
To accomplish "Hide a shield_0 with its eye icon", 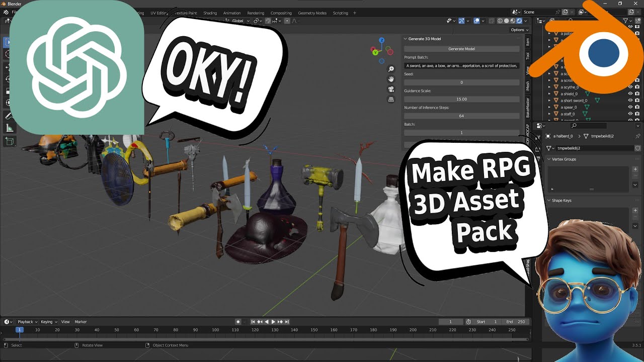I will pos(630,94).
